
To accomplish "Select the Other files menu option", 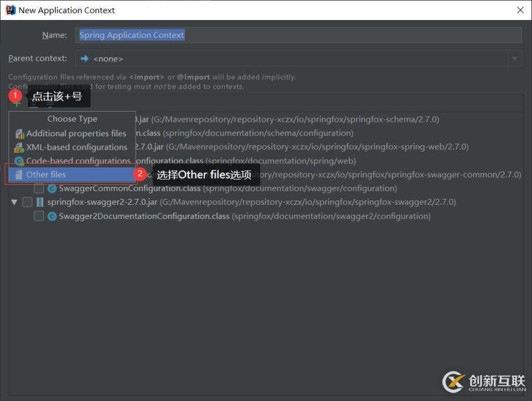I will [x=72, y=175].
